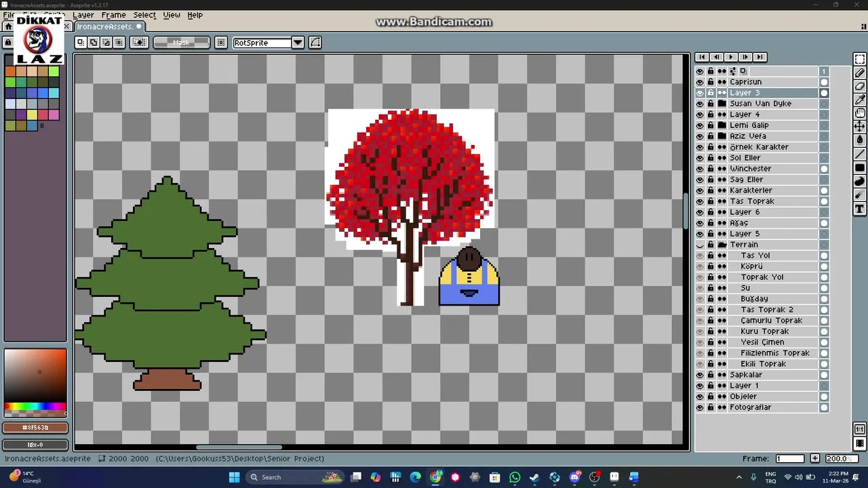Toggle the lock on Tas Toprak layer
The image size is (868, 488).
point(711,201)
